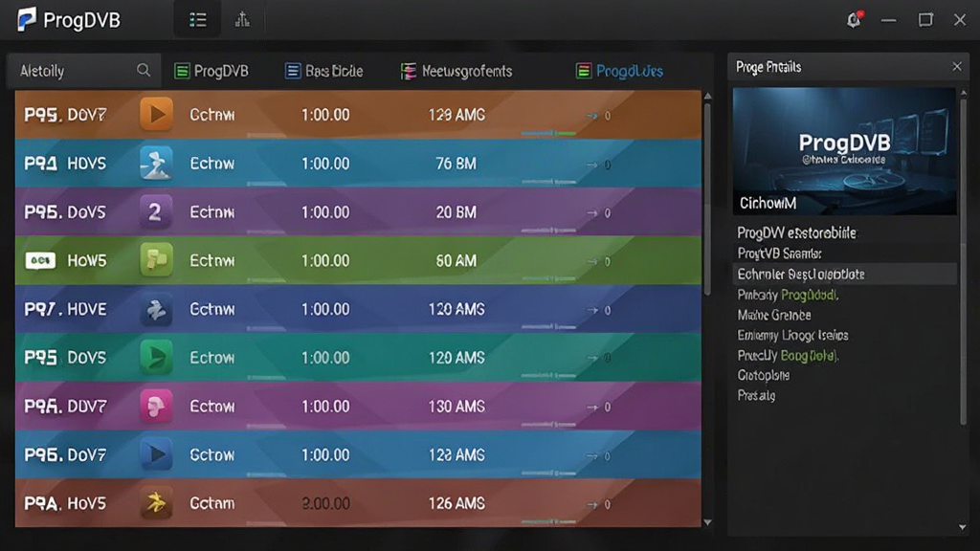980x551 pixels.
Task: Open the antenna signal icon in toolbar
Action: [x=242, y=20]
